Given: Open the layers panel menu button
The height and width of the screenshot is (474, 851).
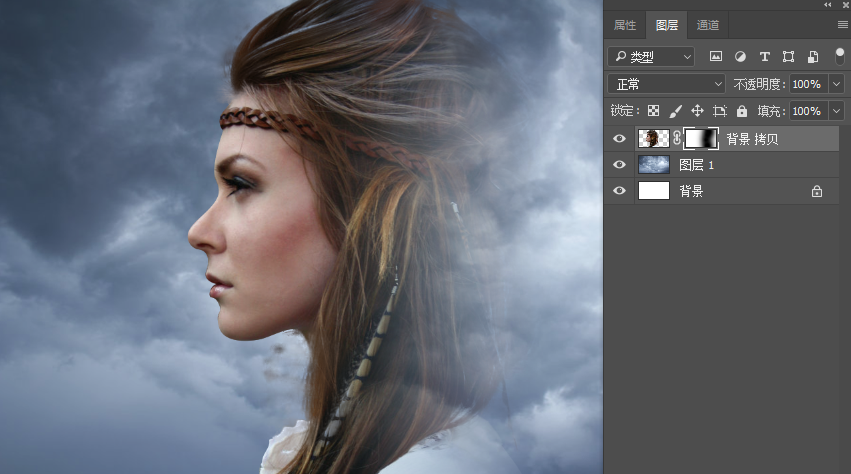Looking at the screenshot, I should pos(842,25).
